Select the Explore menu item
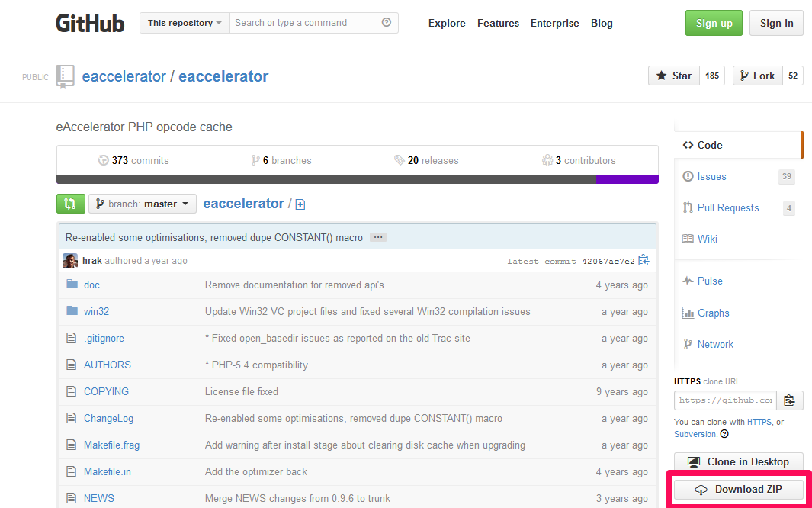Screen dimensions: 812x508 click(446, 24)
